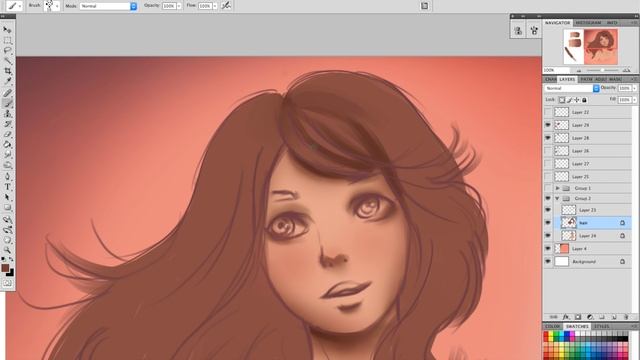
Task: Show Layer 22 via visibility box
Action: [548, 112]
